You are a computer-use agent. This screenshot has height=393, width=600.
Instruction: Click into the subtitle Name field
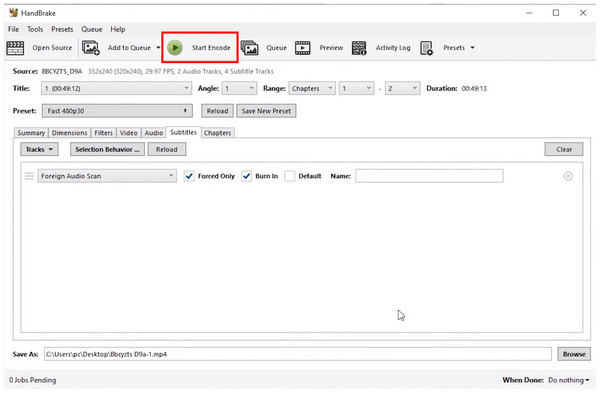[x=429, y=176]
